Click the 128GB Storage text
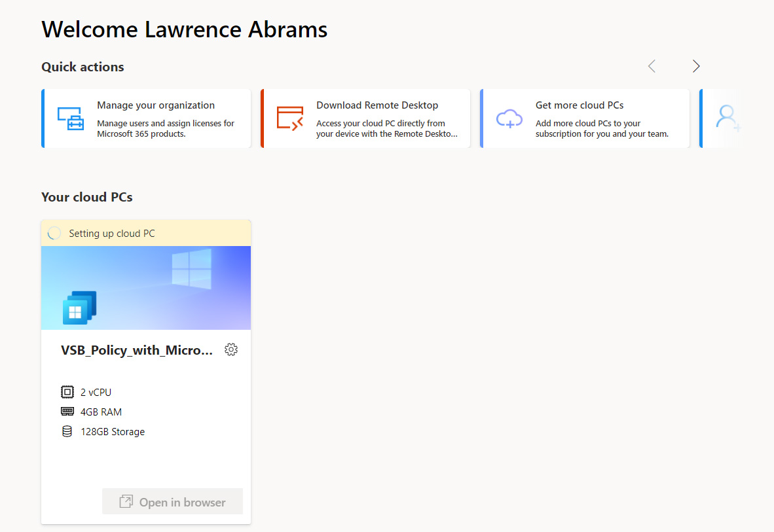The image size is (774, 532). pyautogui.click(x=113, y=432)
